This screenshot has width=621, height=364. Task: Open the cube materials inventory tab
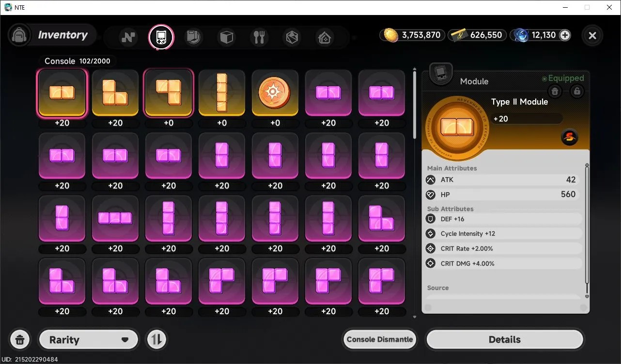click(x=227, y=37)
